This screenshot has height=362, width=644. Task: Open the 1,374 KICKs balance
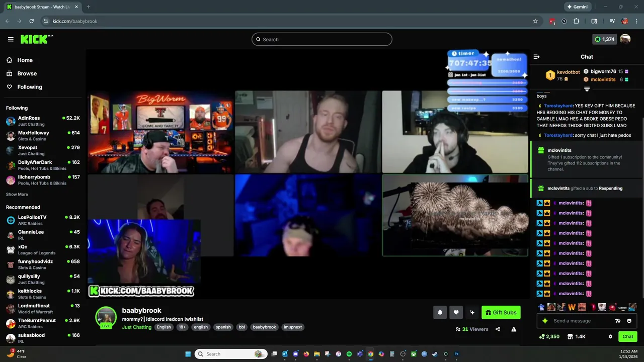point(604,39)
